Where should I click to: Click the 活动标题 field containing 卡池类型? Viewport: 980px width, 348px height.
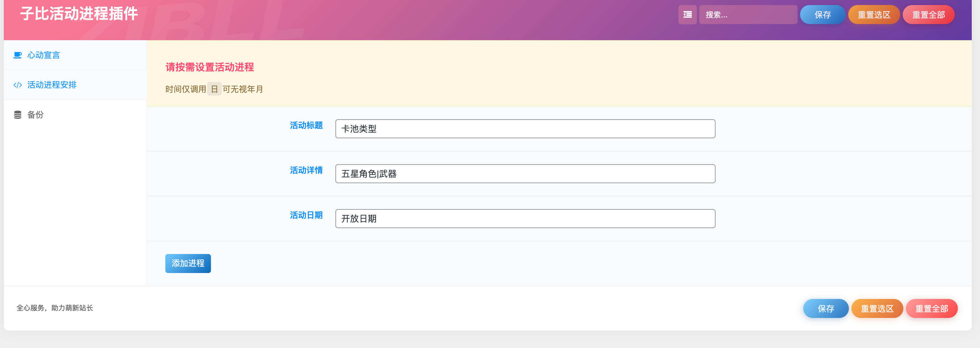coord(525,129)
